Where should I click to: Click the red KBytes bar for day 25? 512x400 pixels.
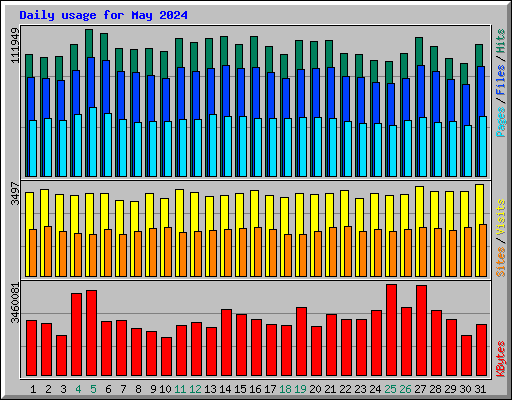coord(391,330)
